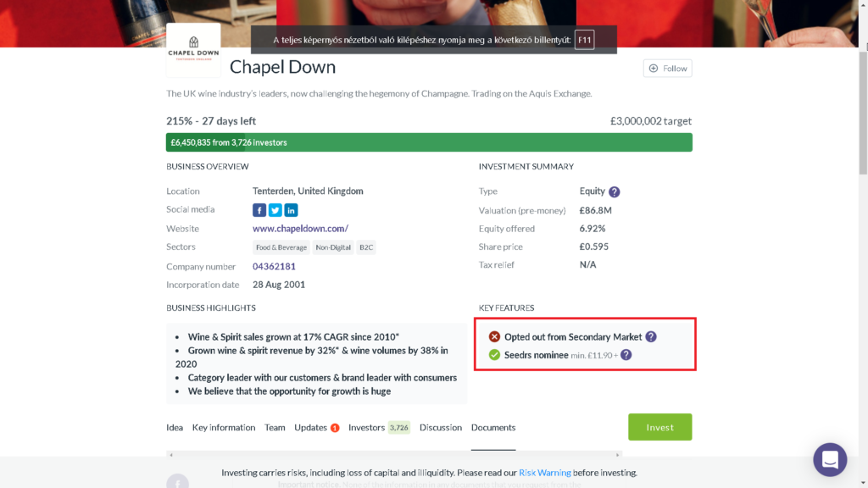The image size is (868, 488).
Task: Read the Risk Warning link
Action: pos(544,473)
